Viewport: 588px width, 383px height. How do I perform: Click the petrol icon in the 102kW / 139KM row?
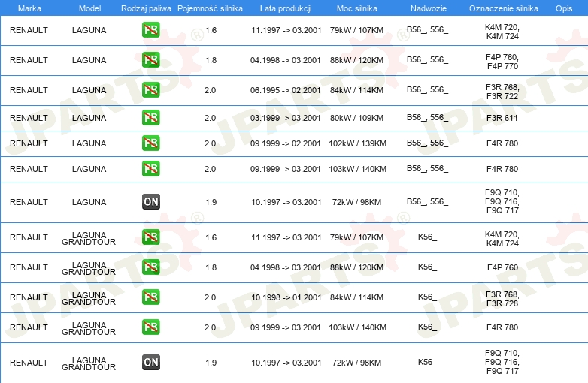tap(150, 143)
